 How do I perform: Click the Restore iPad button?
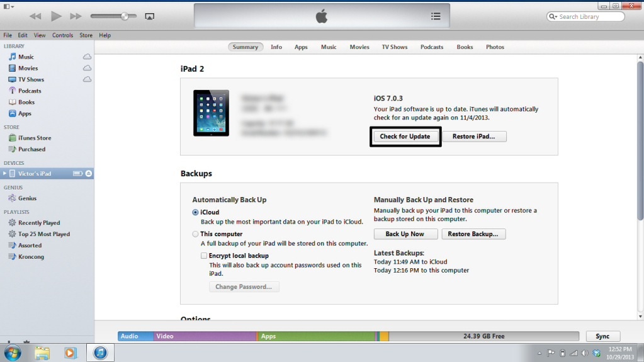[474, 137]
